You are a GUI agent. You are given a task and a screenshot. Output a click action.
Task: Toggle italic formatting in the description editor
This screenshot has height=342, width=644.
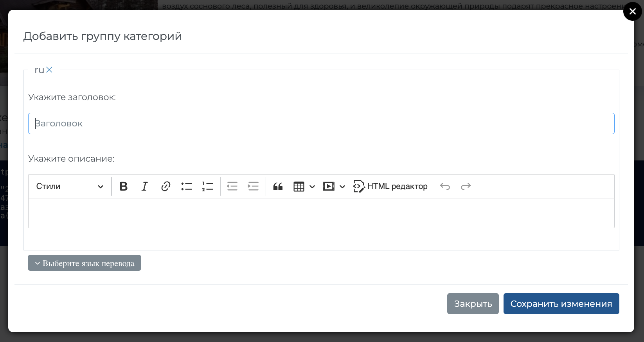click(144, 186)
